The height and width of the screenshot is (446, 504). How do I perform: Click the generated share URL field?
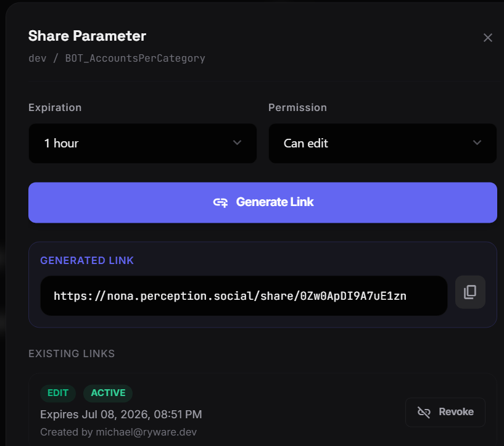(244, 296)
